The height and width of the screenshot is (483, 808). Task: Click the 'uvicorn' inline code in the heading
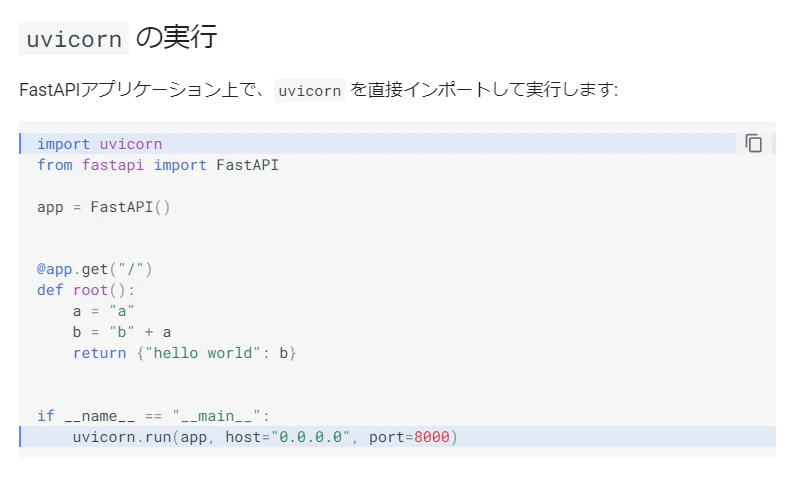pyautogui.click(x=74, y=39)
